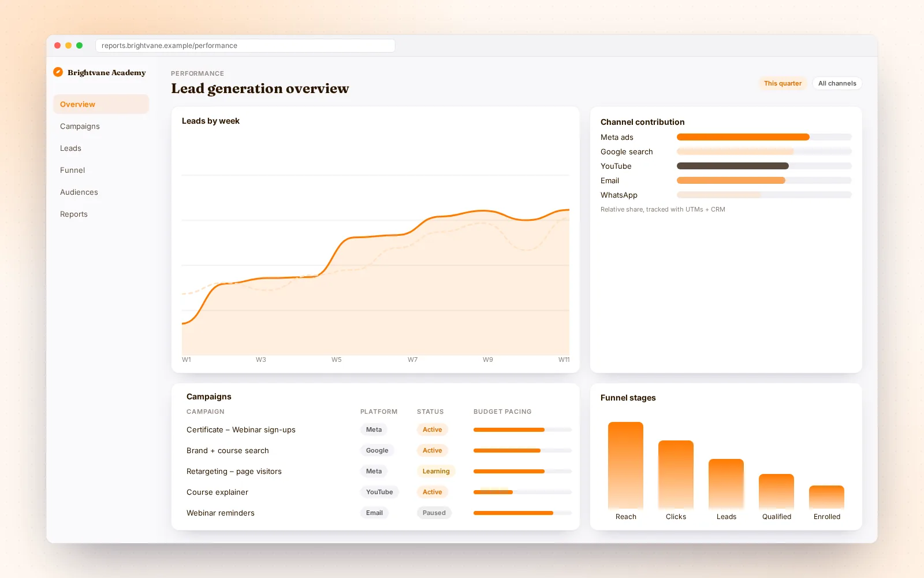Select the This quarter filter chip
Viewport: 924px width, 578px height.
(x=783, y=83)
